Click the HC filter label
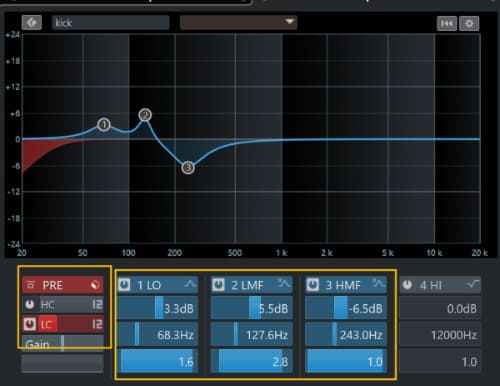 pos(48,304)
